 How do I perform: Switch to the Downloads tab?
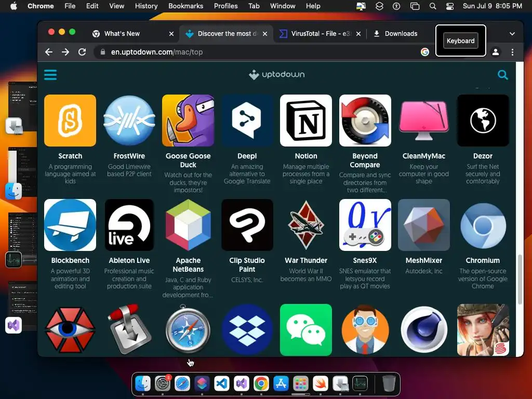pos(401,34)
